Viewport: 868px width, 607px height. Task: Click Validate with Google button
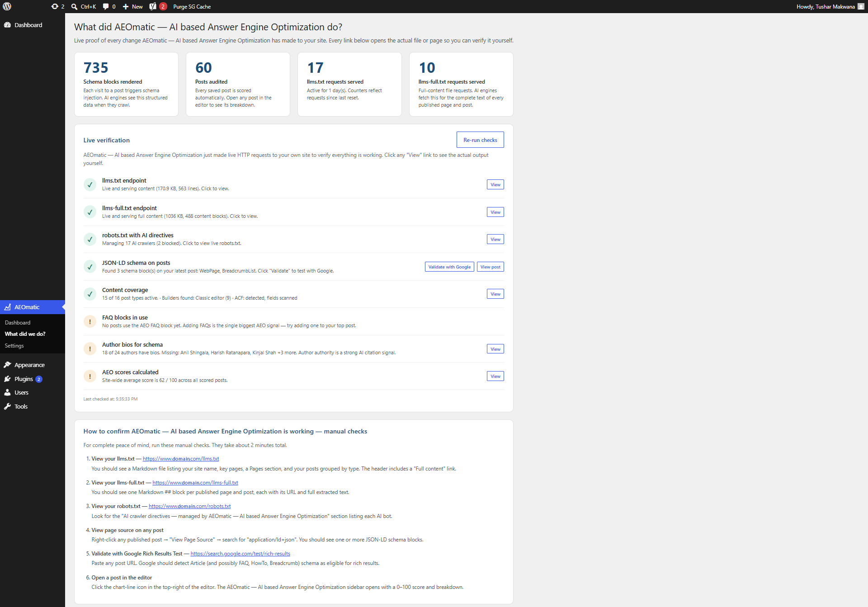tap(449, 267)
